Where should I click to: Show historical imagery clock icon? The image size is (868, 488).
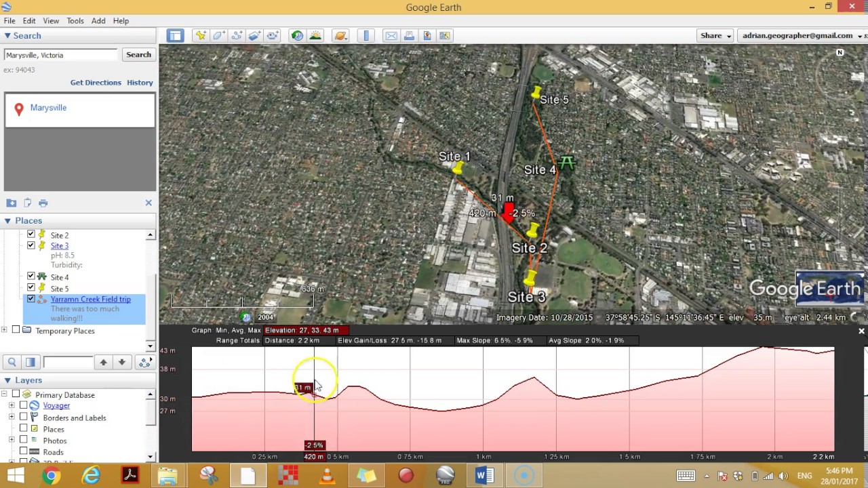297,36
